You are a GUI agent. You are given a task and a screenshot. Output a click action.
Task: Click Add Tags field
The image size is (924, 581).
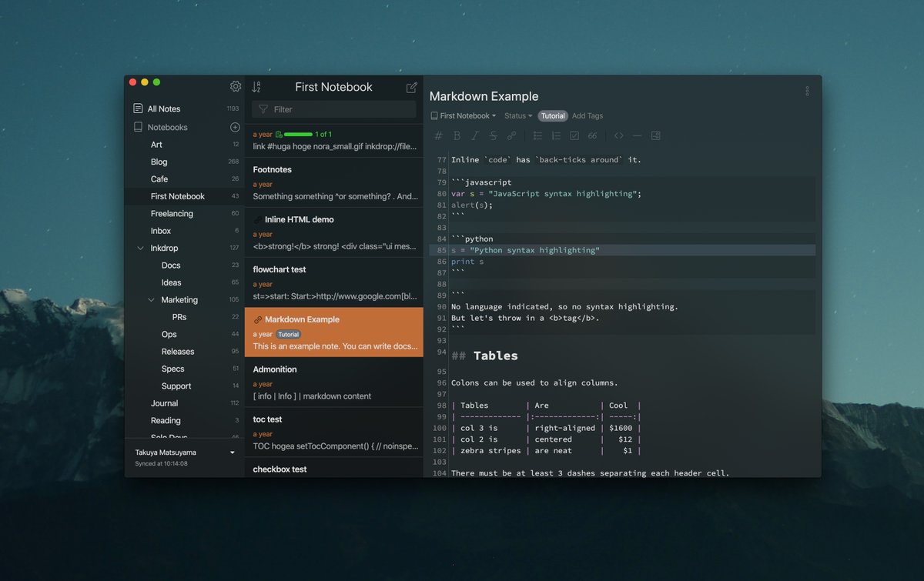(x=588, y=115)
